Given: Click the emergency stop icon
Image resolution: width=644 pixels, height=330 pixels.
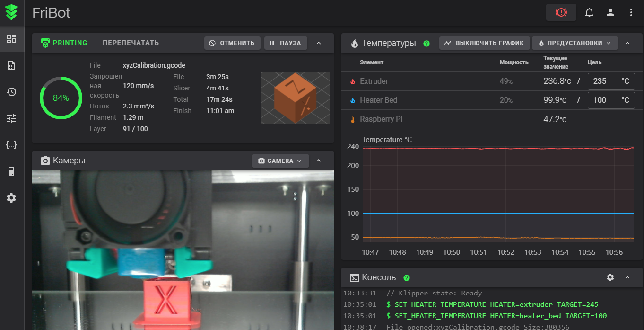Looking at the screenshot, I should click(x=561, y=13).
